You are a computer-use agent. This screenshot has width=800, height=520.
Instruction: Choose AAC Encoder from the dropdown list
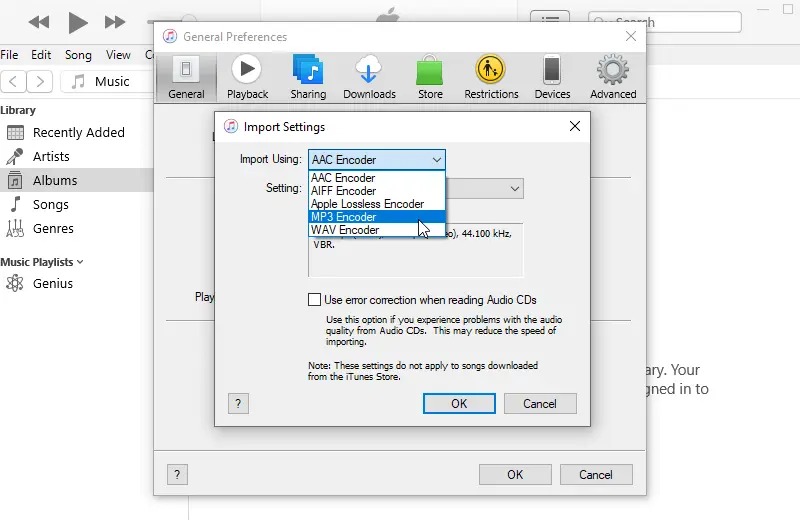point(377,178)
